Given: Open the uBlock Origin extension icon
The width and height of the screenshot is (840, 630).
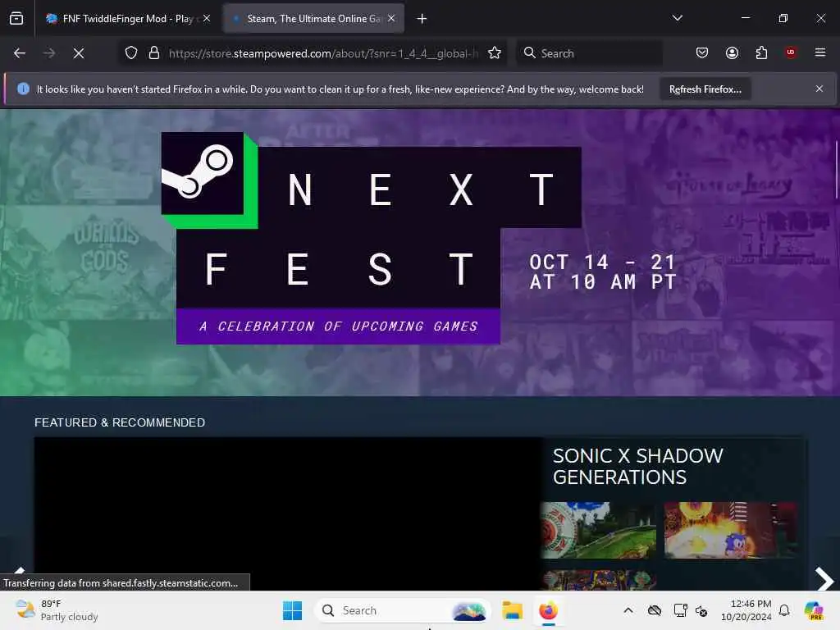Looking at the screenshot, I should [791, 52].
